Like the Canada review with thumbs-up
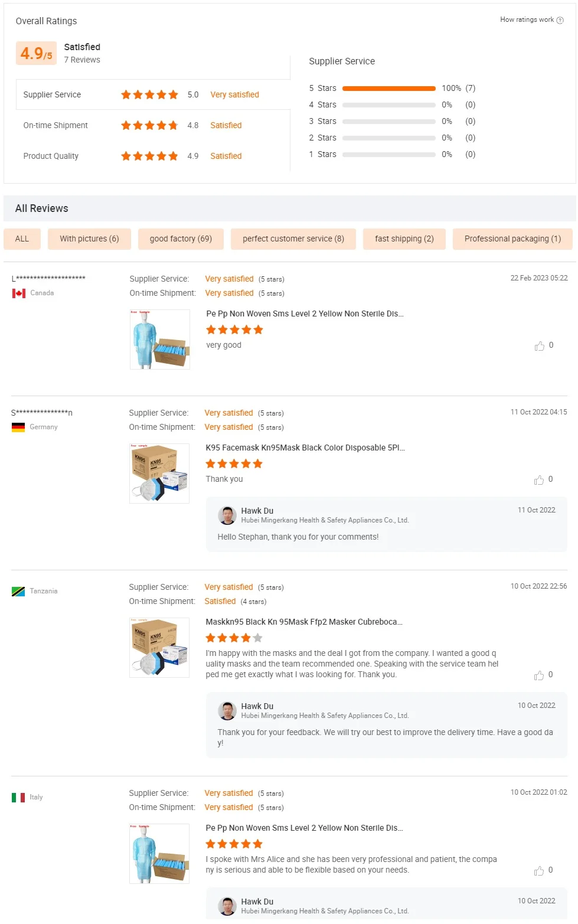 [x=539, y=346]
